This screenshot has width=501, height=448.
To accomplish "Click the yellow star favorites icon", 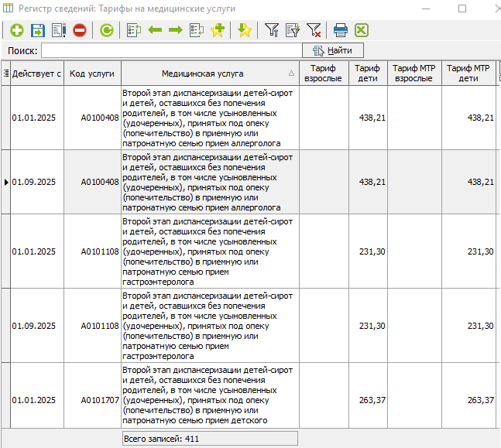I will click(x=244, y=30).
